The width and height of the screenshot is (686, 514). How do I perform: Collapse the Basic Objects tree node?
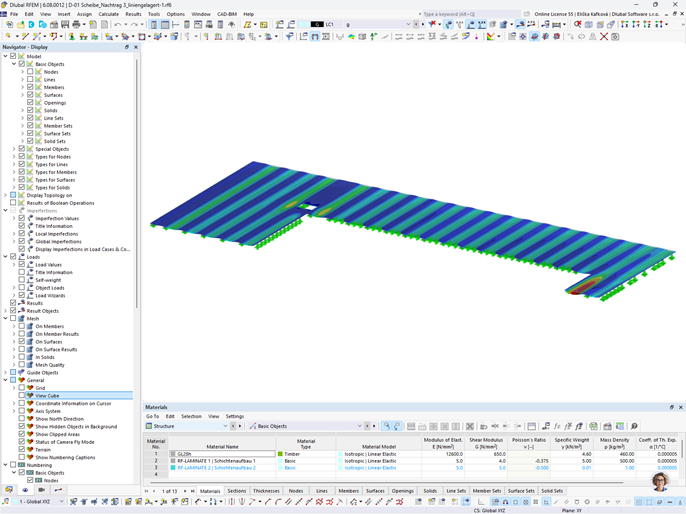[14, 64]
